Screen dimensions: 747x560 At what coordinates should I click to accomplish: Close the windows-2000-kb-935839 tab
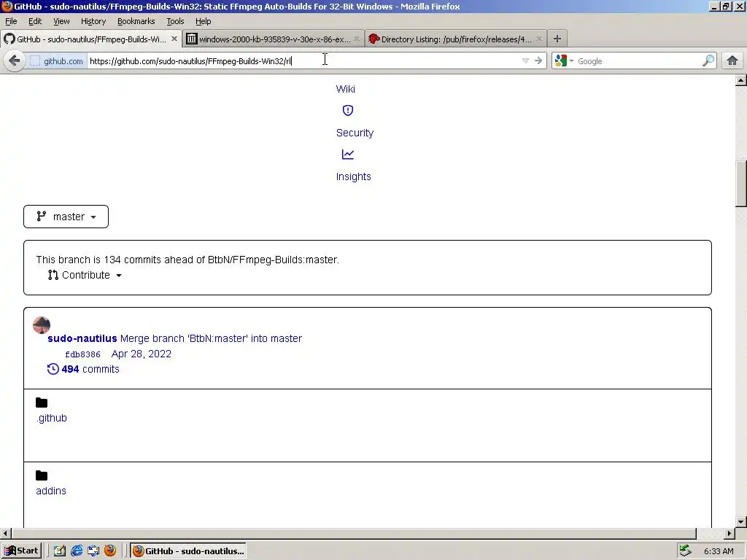point(356,39)
